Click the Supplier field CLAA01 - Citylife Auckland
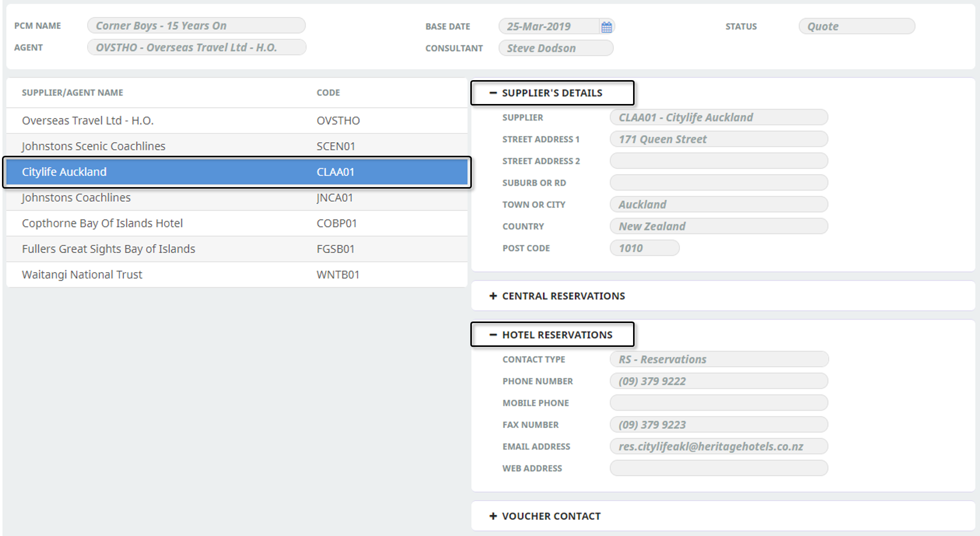Screen dimensions: 980x536 tap(719, 117)
